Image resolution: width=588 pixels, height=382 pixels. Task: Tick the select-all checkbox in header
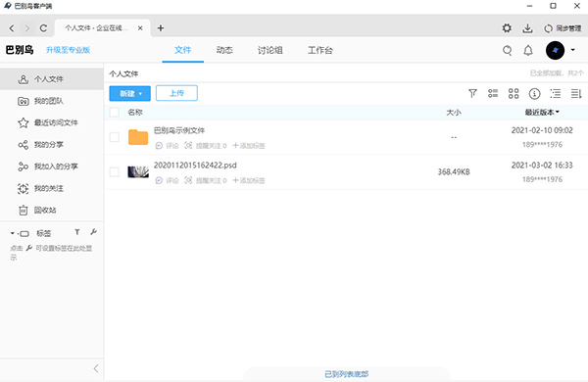coord(115,112)
